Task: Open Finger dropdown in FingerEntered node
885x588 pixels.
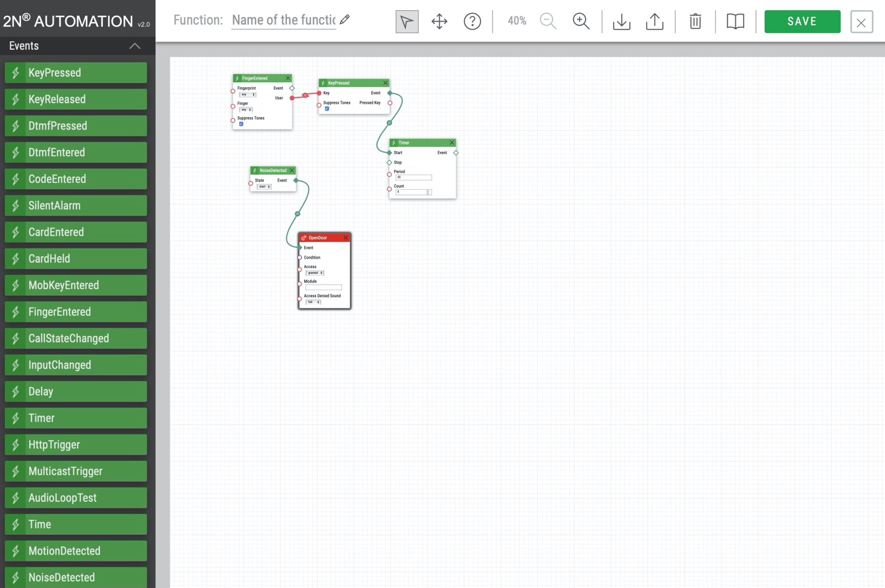Action: 246,110
